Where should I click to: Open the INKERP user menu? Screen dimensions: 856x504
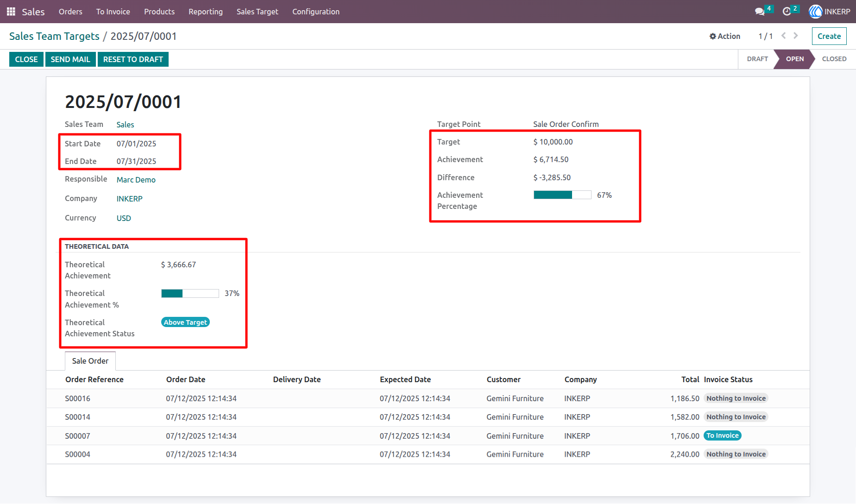[x=830, y=12]
